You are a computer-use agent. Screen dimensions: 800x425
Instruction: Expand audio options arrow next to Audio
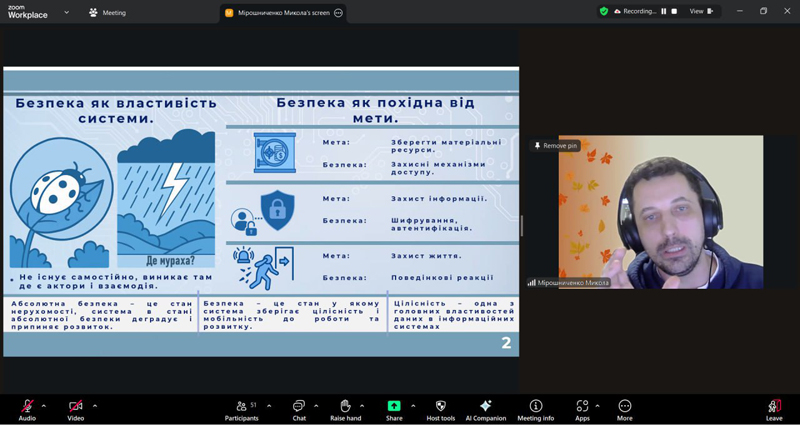click(x=44, y=406)
